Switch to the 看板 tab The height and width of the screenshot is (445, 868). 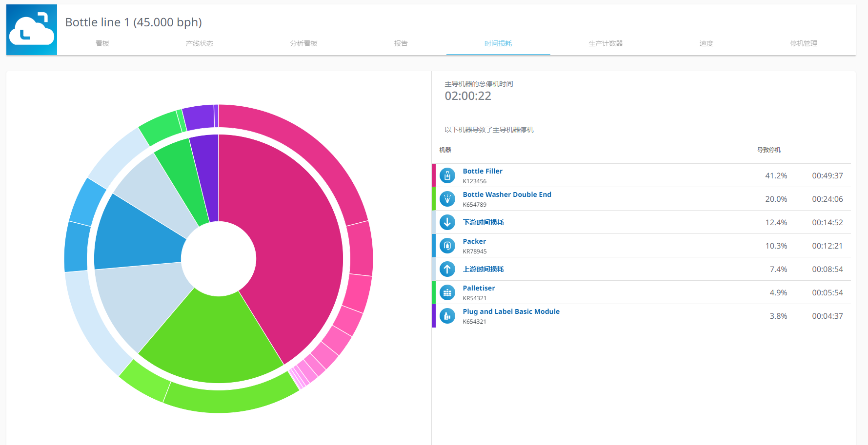[x=102, y=43]
